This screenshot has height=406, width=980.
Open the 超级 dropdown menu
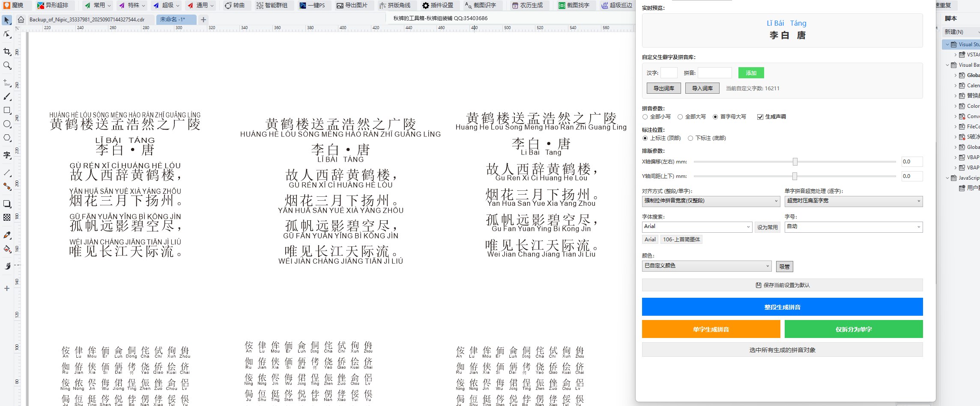[x=167, y=5]
